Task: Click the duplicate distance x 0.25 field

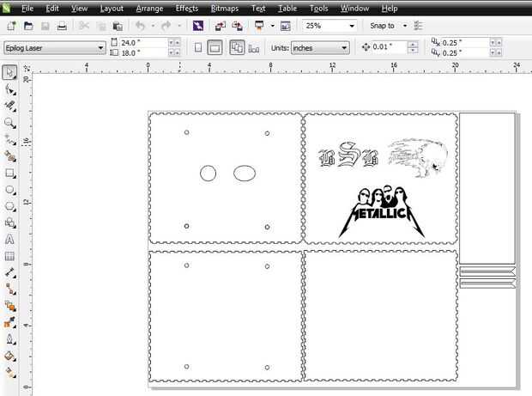Action: point(465,43)
